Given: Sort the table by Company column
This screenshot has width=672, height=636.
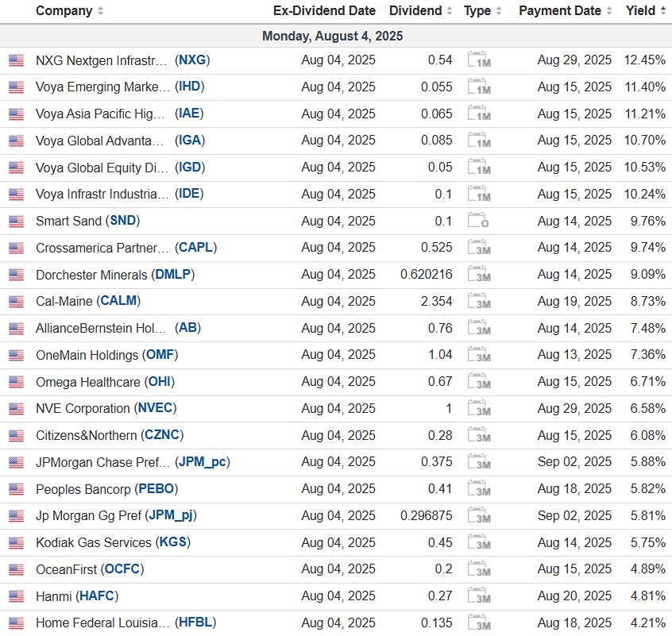Looking at the screenshot, I should point(70,11).
